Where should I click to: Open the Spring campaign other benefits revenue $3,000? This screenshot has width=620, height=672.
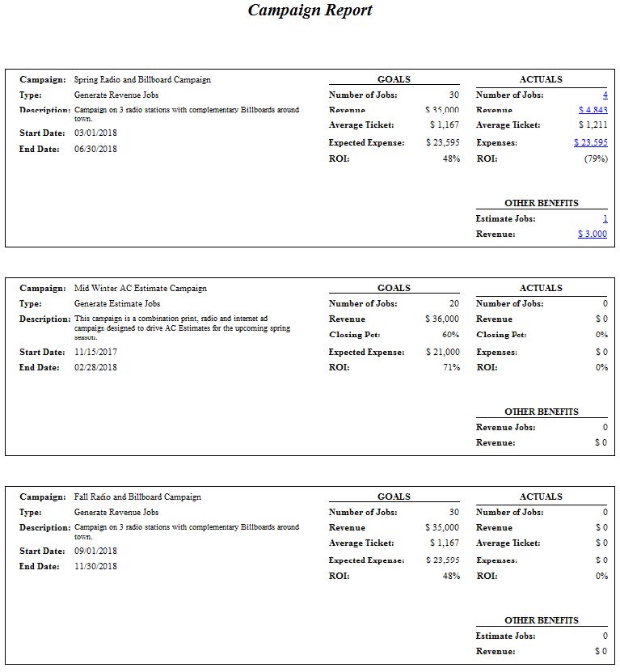[x=593, y=234]
